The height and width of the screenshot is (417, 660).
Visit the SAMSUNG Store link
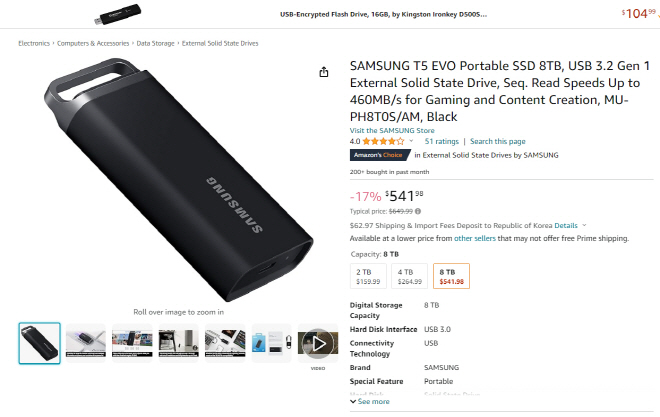(392, 131)
